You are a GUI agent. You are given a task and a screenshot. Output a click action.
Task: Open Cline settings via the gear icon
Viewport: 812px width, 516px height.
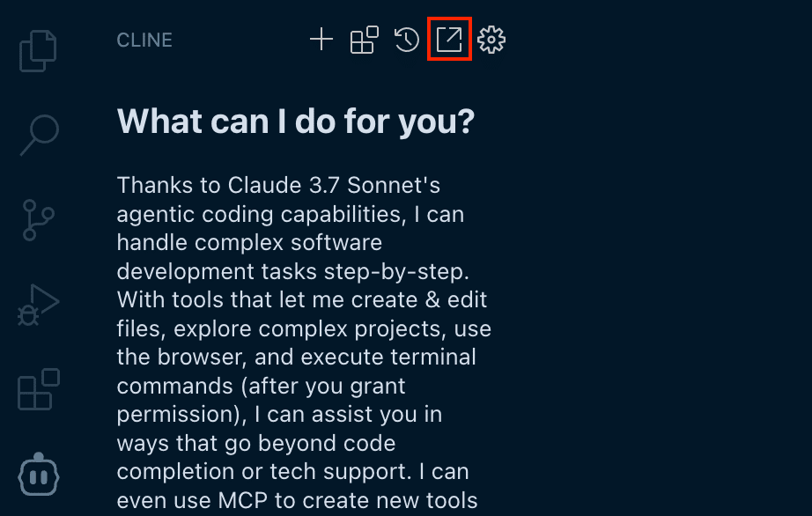point(491,40)
